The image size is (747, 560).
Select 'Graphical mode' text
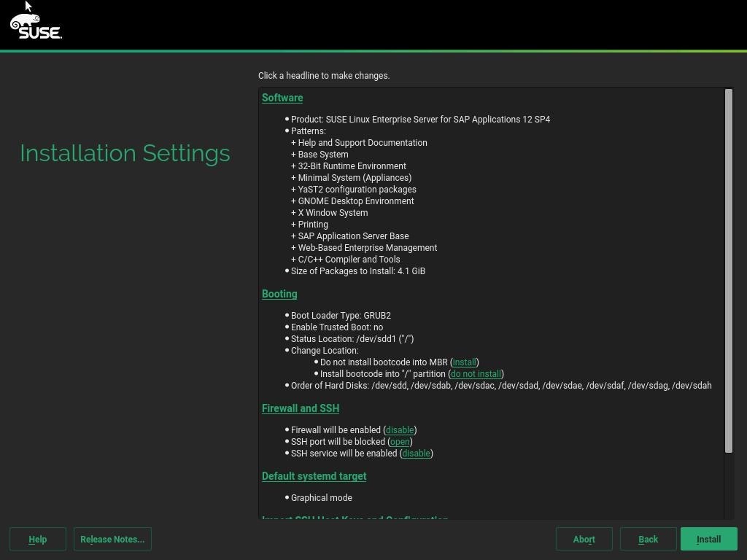tap(322, 497)
